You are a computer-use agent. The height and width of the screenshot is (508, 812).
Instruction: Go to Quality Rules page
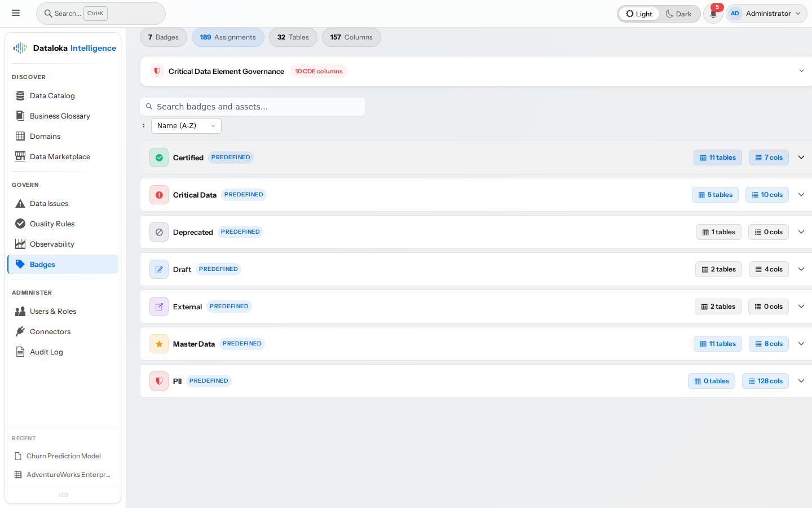(52, 224)
